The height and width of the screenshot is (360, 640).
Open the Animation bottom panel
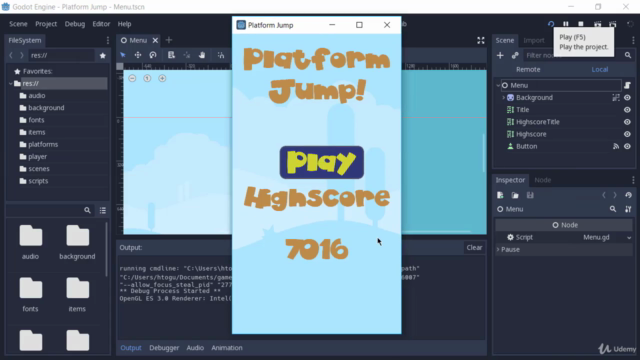coord(227,348)
